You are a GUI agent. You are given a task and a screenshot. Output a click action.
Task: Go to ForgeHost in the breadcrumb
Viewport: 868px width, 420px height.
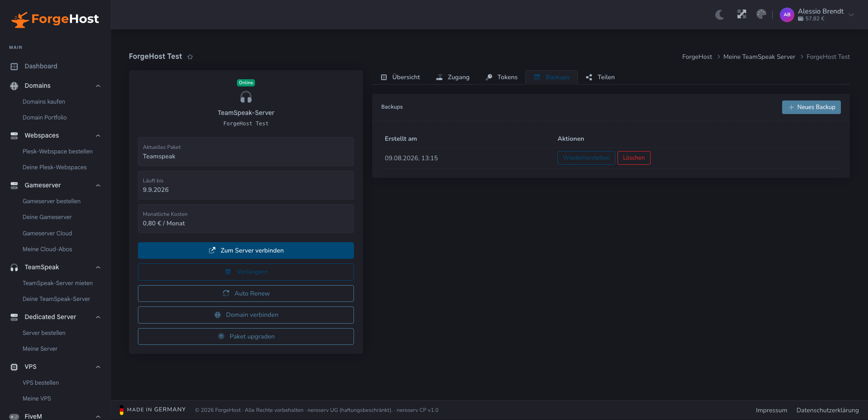697,57
